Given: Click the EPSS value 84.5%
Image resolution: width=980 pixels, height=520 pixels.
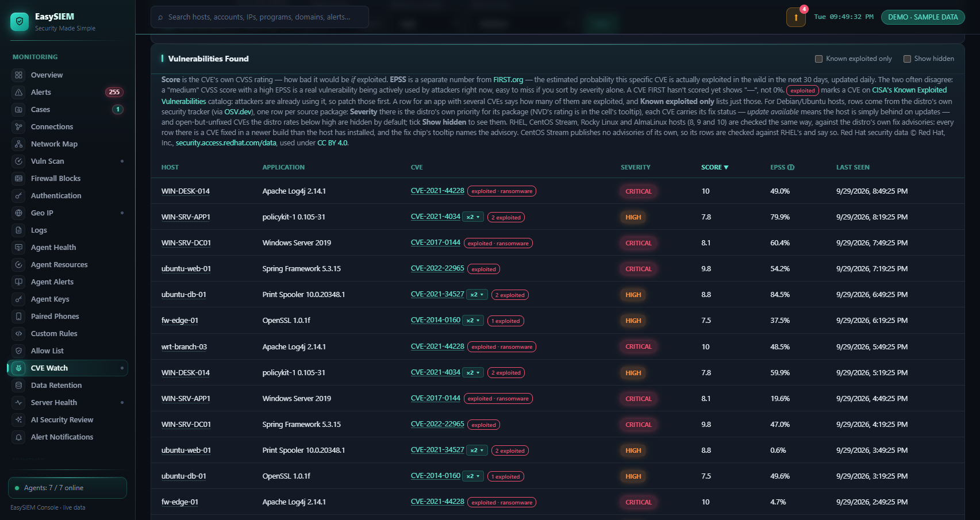Looking at the screenshot, I should click(x=780, y=295).
